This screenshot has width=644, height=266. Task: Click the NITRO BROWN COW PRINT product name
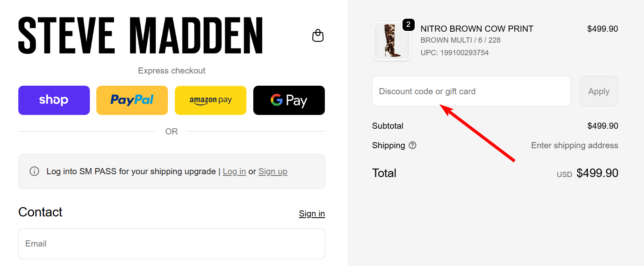477,29
